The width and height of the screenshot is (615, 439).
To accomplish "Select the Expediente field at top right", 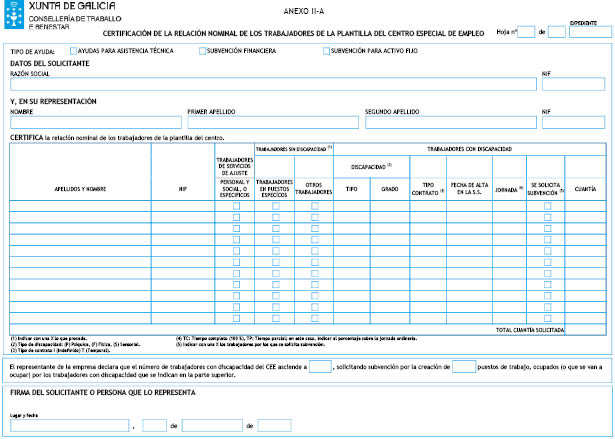I will [x=589, y=32].
